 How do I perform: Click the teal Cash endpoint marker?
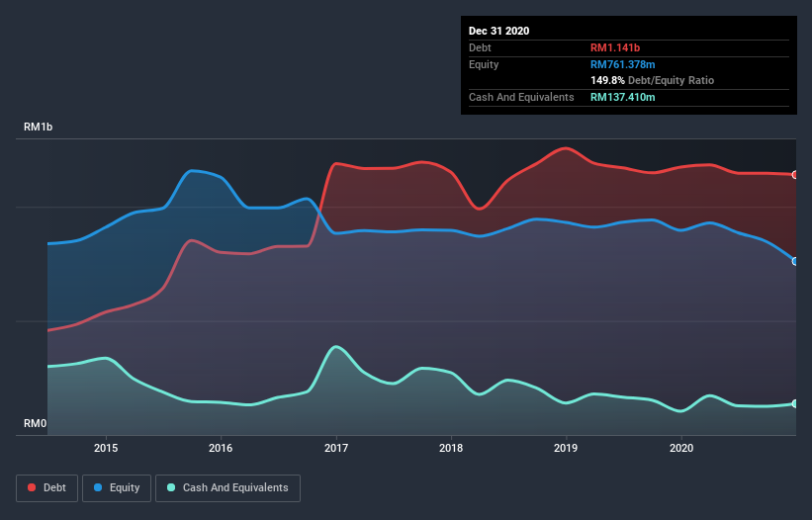tap(795, 403)
